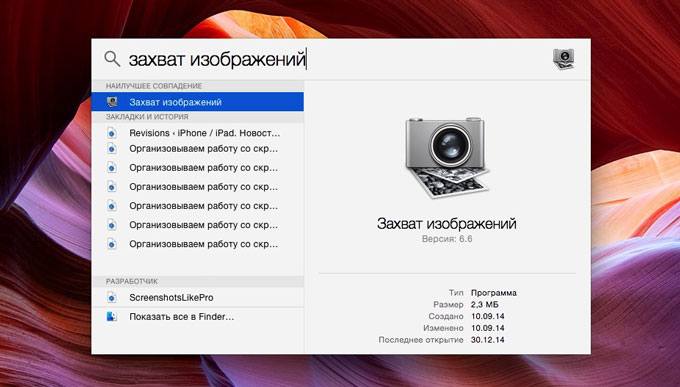Click the document icon next to ScreenshotsLikePro

click(x=112, y=297)
